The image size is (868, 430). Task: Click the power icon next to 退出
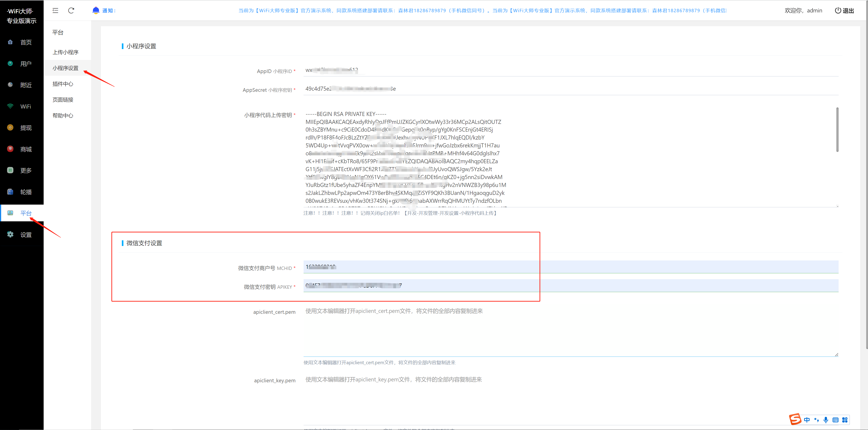coord(838,10)
